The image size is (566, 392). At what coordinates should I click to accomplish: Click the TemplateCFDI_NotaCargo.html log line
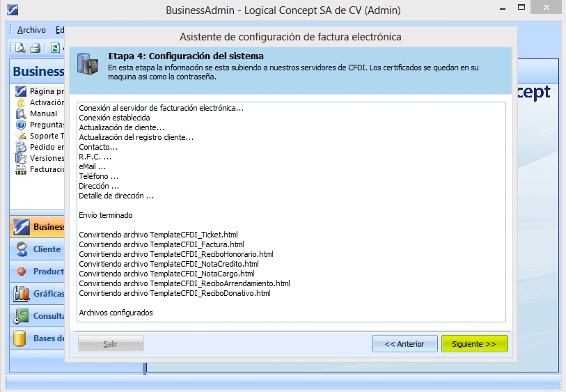167,274
